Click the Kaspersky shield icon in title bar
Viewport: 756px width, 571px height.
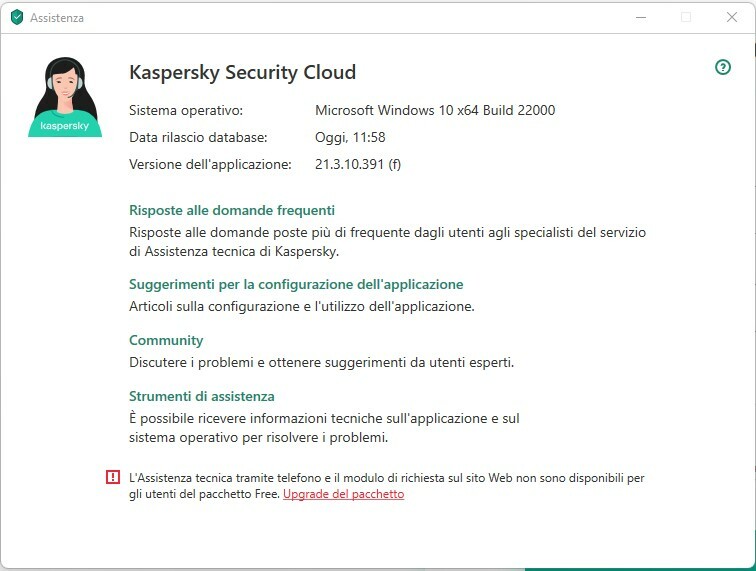point(16,17)
